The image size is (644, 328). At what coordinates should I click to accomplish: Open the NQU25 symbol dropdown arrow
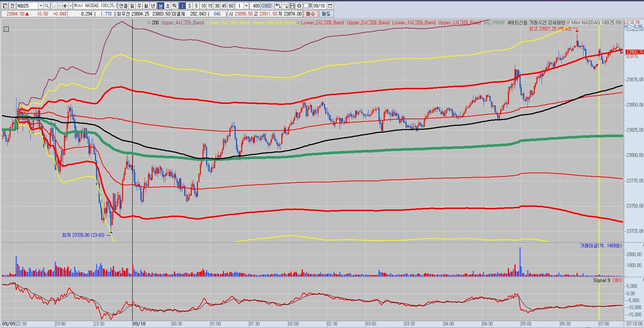point(41,6)
